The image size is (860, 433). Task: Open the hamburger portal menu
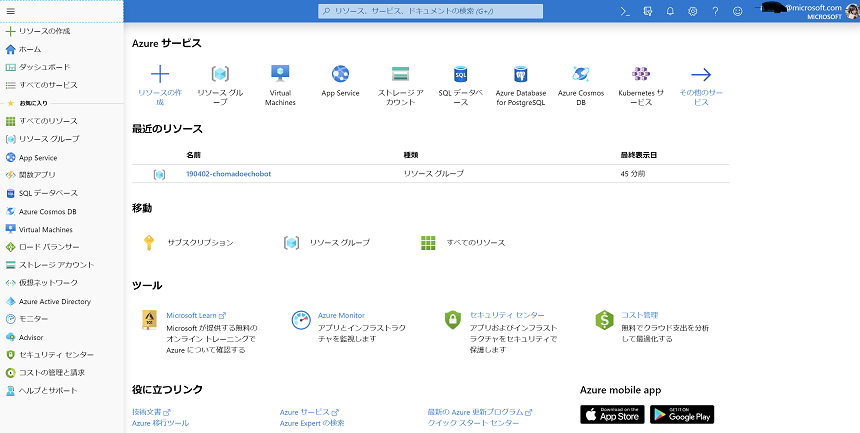click(10, 11)
